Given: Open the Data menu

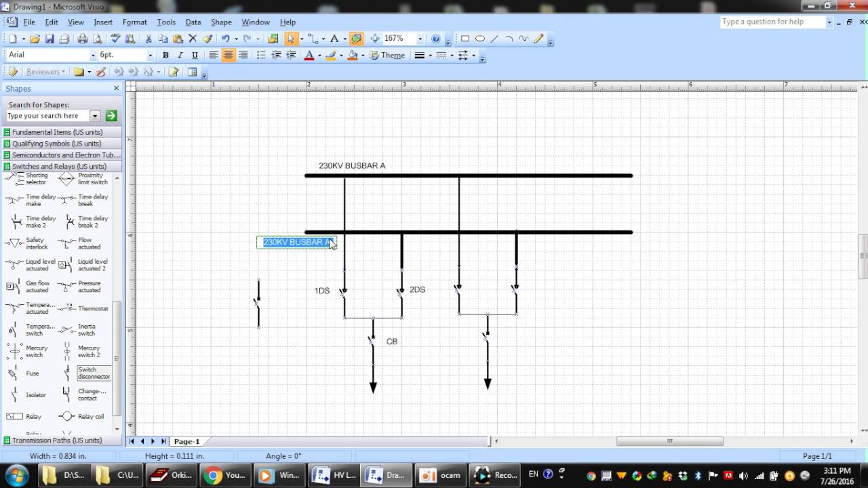Looking at the screenshot, I should (193, 22).
